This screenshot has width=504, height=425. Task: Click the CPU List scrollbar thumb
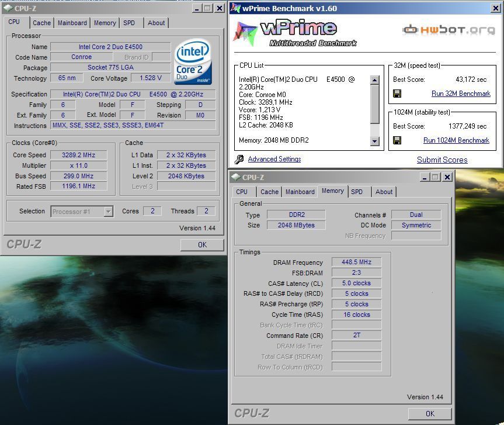(374, 104)
